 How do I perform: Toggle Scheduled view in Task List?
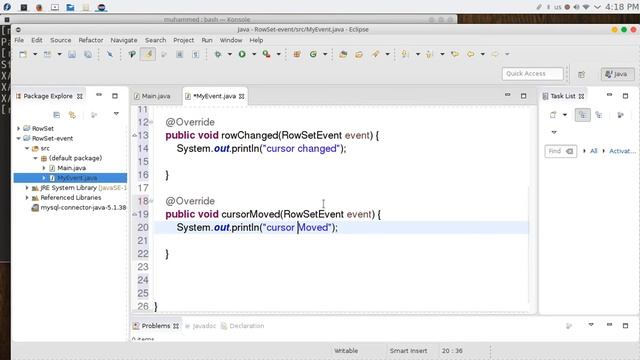(x=599, y=115)
